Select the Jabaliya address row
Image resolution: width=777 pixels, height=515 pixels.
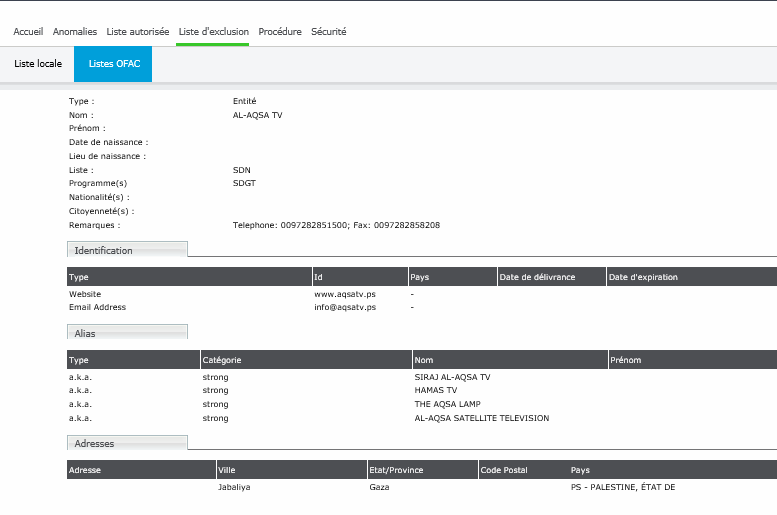(235, 487)
